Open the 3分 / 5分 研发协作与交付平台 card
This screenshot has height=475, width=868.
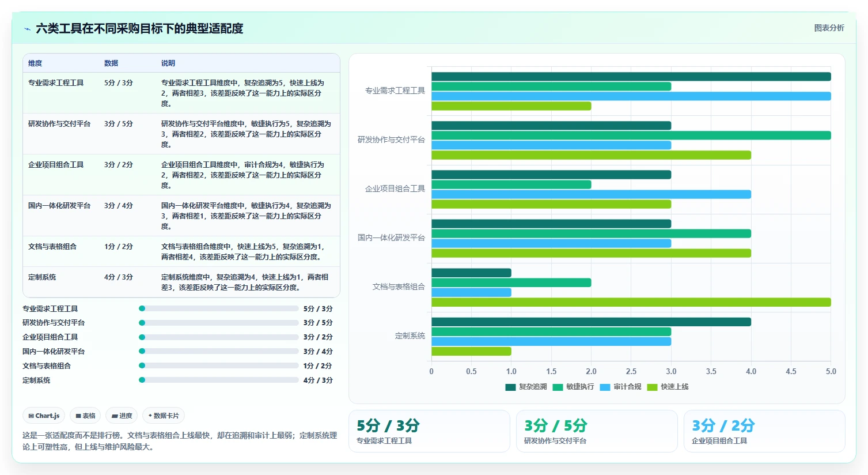pos(597,431)
